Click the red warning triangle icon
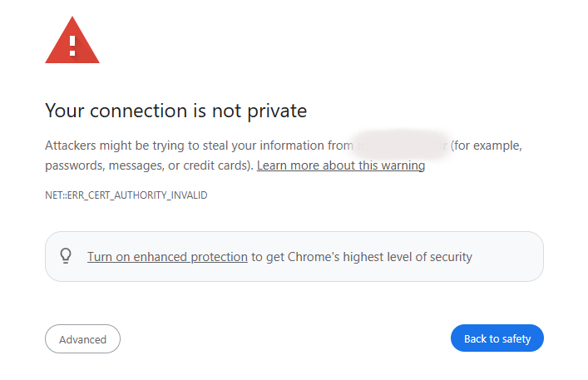 pyautogui.click(x=72, y=41)
